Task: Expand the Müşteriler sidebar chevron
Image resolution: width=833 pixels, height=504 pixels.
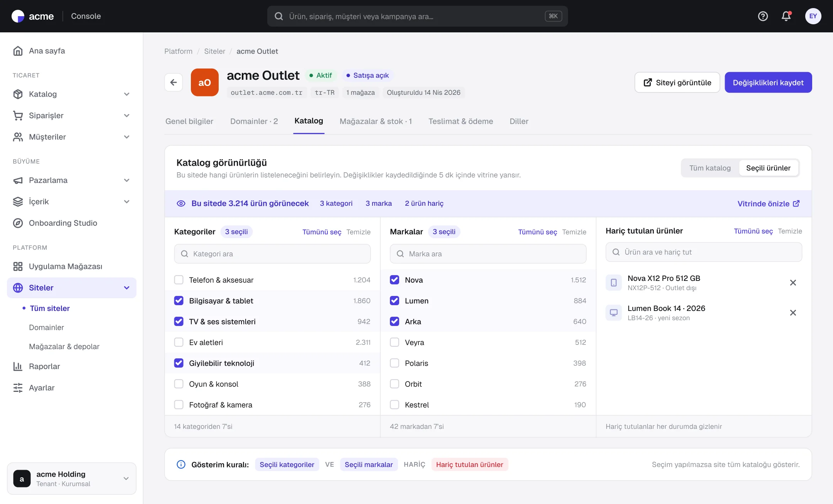Action: click(126, 137)
